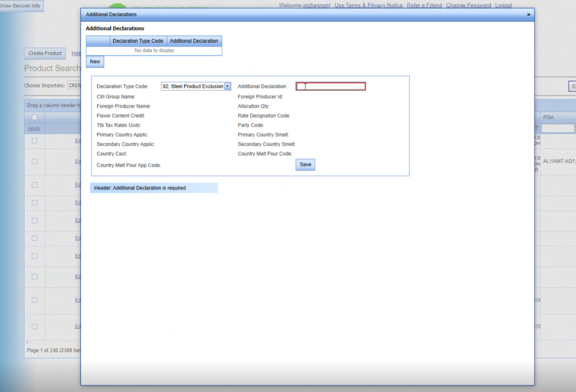The image size is (576, 392).
Task: Click the New button
Action: 95,62
